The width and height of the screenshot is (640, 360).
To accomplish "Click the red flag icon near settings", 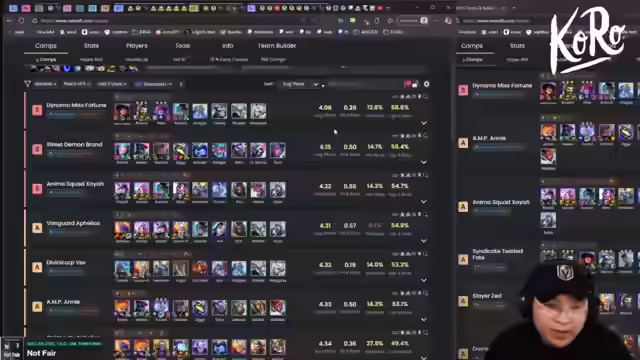I will coord(407,84).
